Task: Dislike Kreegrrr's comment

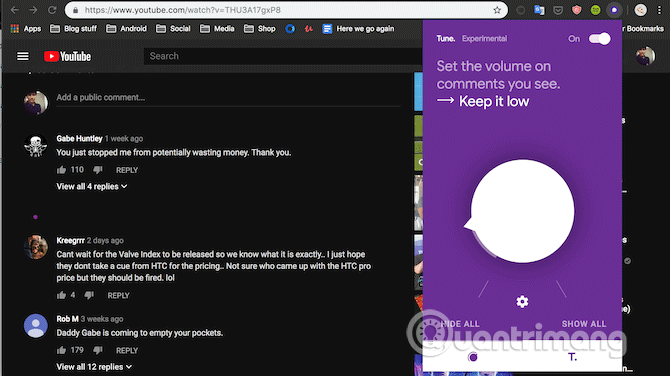Action: point(89,295)
